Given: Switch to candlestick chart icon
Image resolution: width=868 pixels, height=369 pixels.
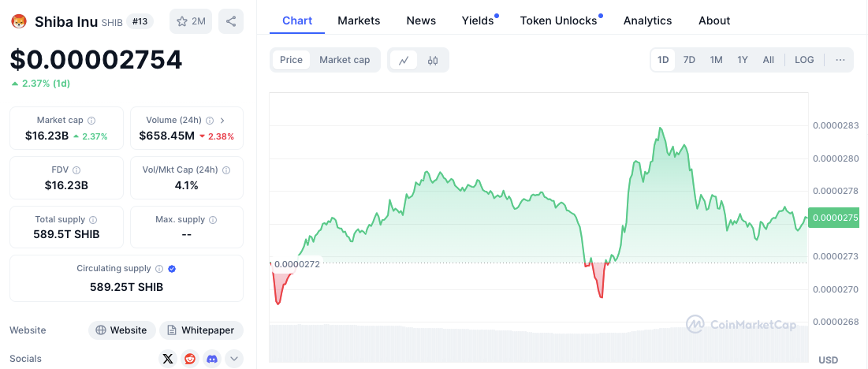Looking at the screenshot, I should [x=433, y=60].
